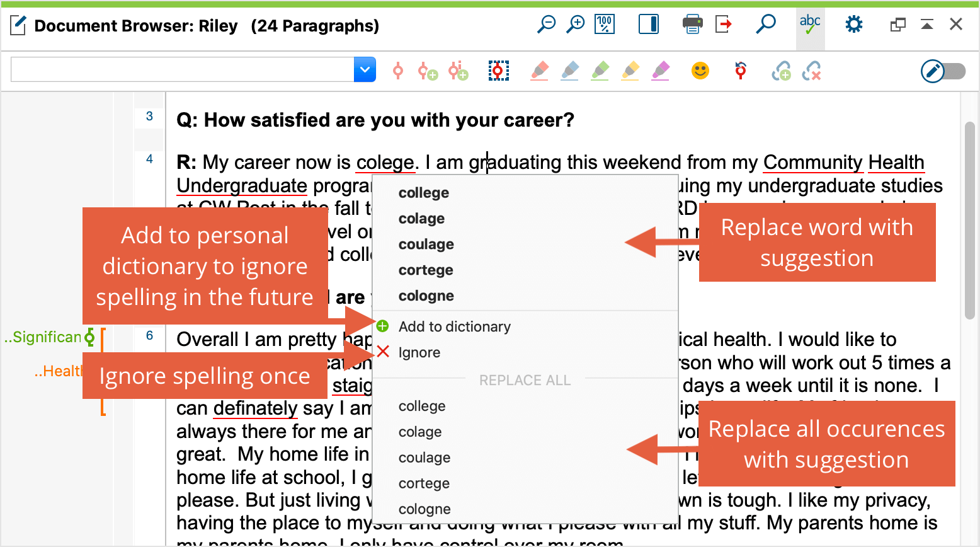This screenshot has height=547, width=980.
Task: Code with multiple codes icon
Action: [459, 71]
